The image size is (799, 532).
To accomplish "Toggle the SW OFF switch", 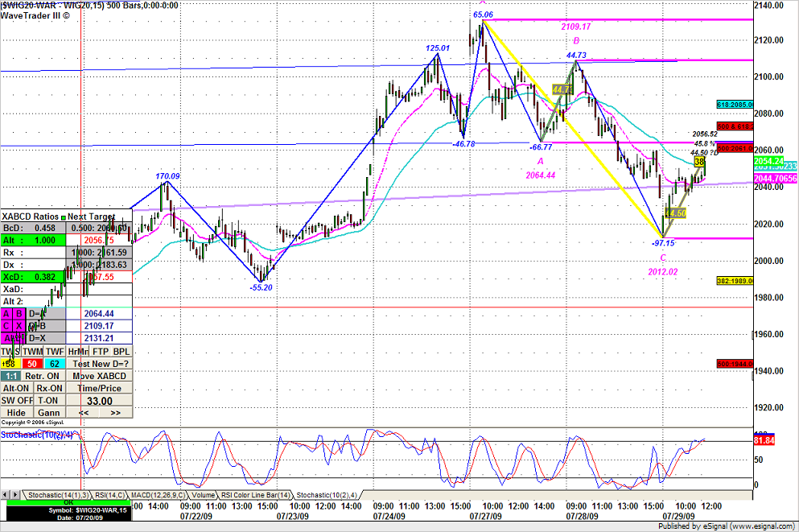I will click(x=17, y=400).
